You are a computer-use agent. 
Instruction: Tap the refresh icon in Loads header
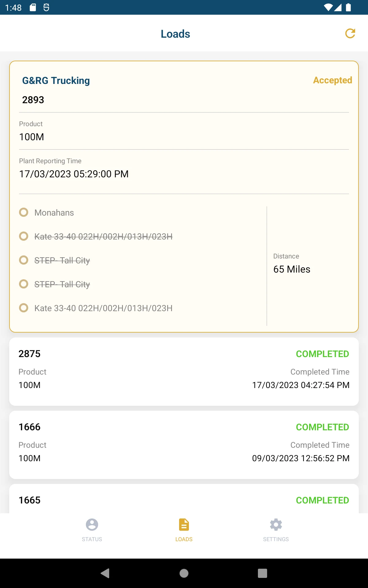[350, 33]
